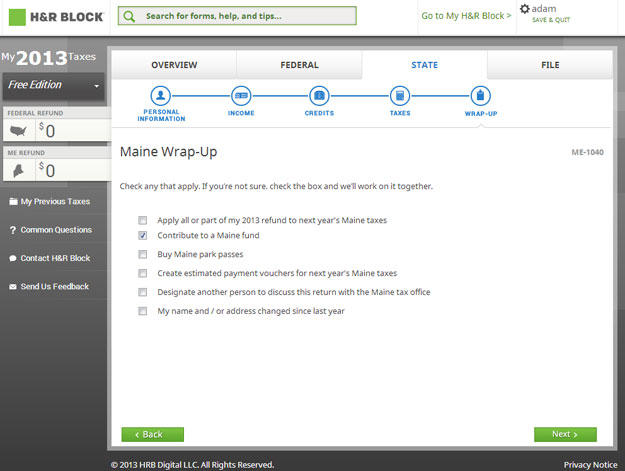This screenshot has width=625, height=471.
Task: Go to Credits step icon
Action: pyautogui.click(x=319, y=96)
